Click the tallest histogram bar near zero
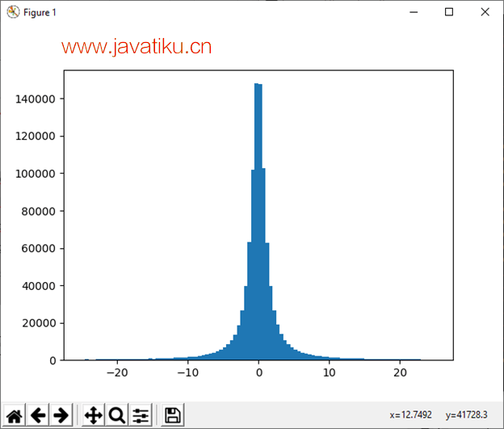The width and height of the screenshot is (504, 429). tap(257, 222)
